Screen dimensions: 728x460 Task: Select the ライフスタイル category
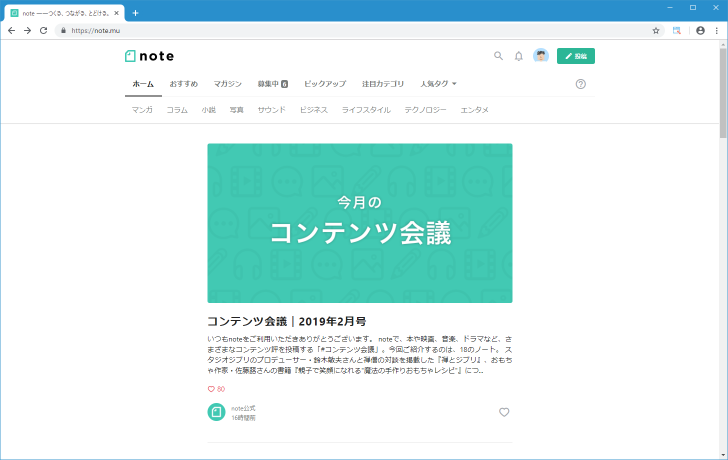(x=366, y=110)
